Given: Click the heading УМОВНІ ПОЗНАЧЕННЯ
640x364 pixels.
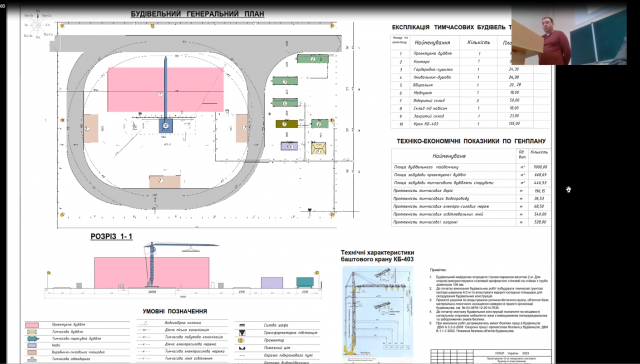Looking at the screenshot, I should (175, 311).
